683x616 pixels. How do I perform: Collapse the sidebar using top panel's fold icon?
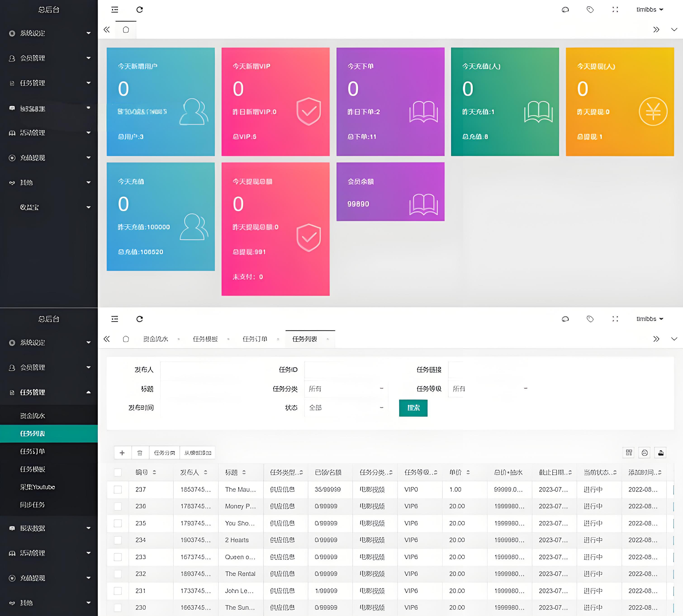click(115, 9)
